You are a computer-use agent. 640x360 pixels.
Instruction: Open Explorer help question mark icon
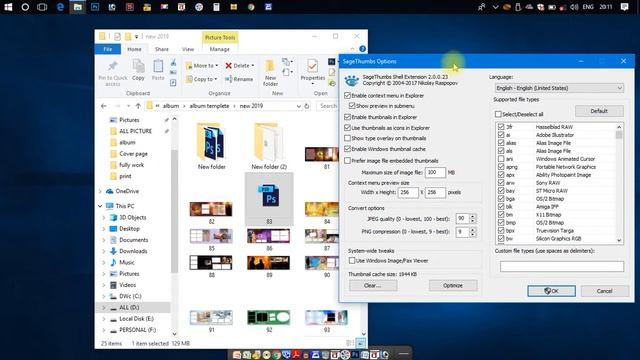pyautogui.click(x=362, y=49)
